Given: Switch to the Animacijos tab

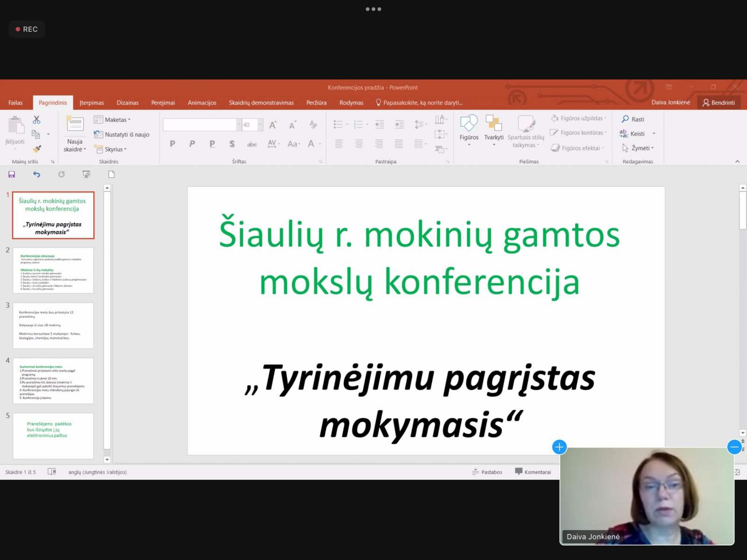Looking at the screenshot, I should [x=202, y=103].
